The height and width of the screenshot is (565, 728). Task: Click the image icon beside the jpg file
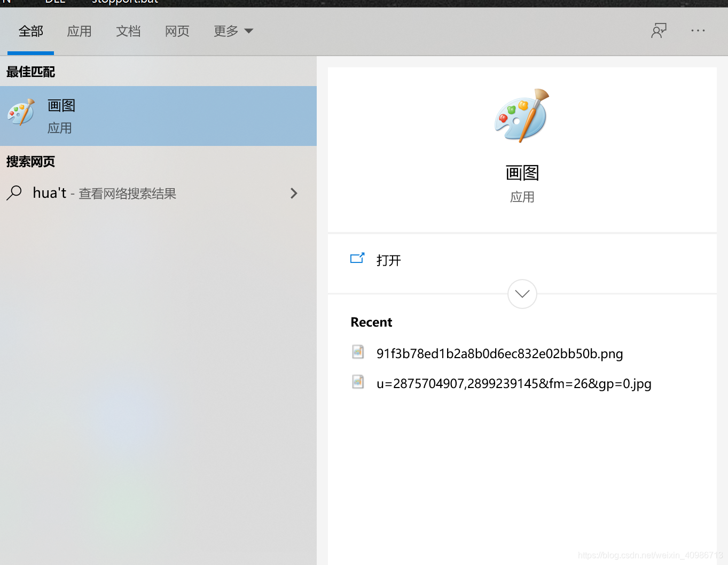tap(358, 382)
